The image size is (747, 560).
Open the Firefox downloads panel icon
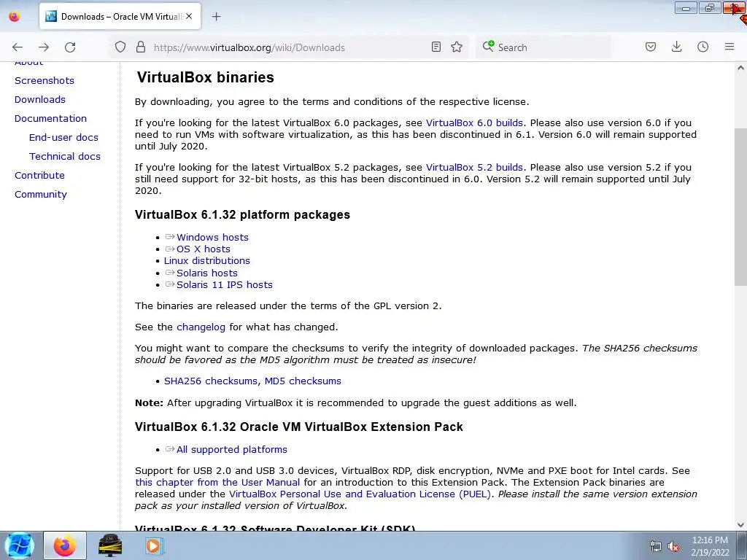click(676, 47)
